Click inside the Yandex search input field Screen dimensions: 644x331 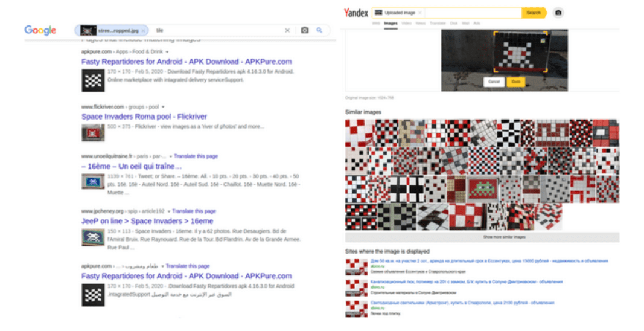tap(473, 13)
